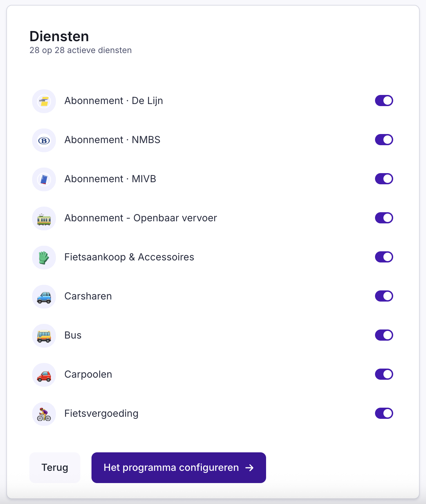Click the MIVB ticket icon
Image resolution: width=426 pixels, height=504 pixels.
point(44,179)
